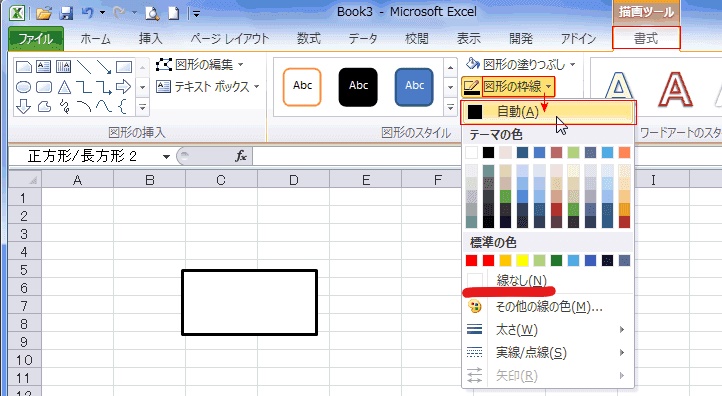Image resolution: width=722 pixels, height=396 pixels.
Task: Expand the shape styles gallery More button
Action: pyautogui.click(x=450, y=107)
